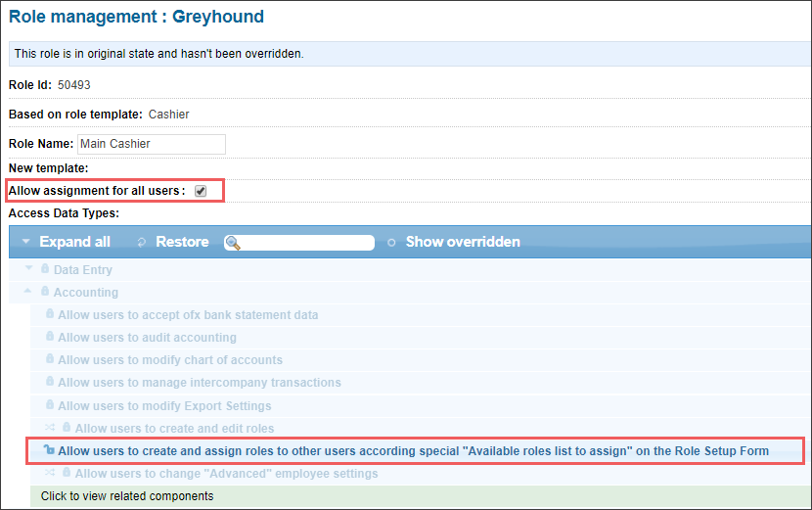Click the lock icon next to Accounting

click(45, 292)
